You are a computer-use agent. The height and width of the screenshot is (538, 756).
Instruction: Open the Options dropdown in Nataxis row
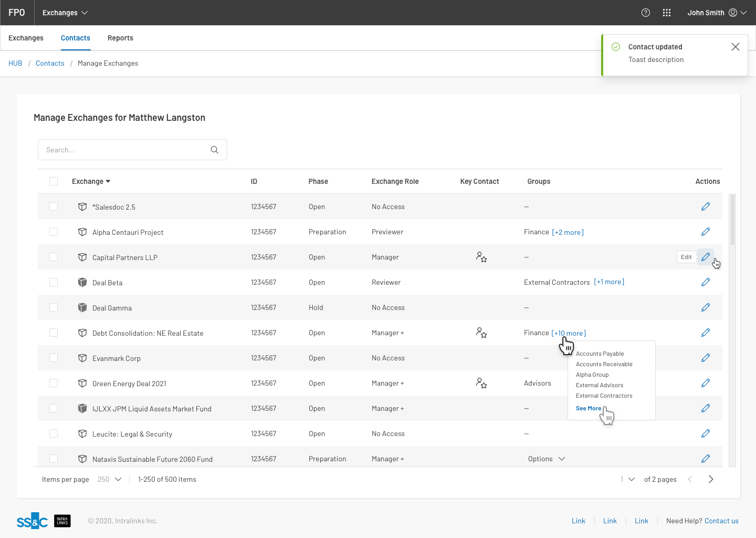pyautogui.click(x=547, y=459)
